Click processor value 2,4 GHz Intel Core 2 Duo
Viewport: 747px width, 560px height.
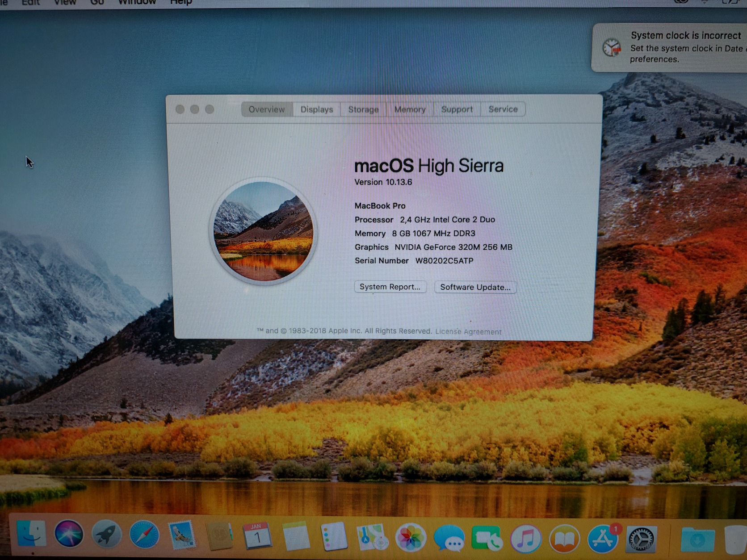(x=447, y=220)
